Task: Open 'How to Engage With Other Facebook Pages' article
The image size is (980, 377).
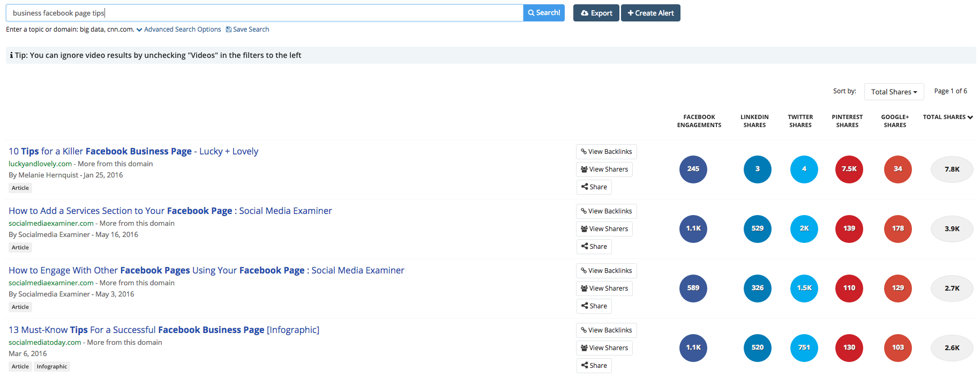Action: pos(206,270)
